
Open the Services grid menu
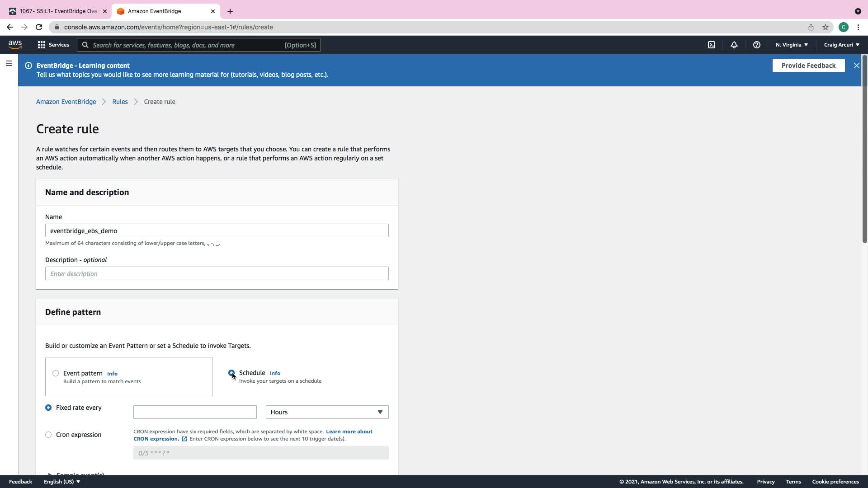click(53, 45)
